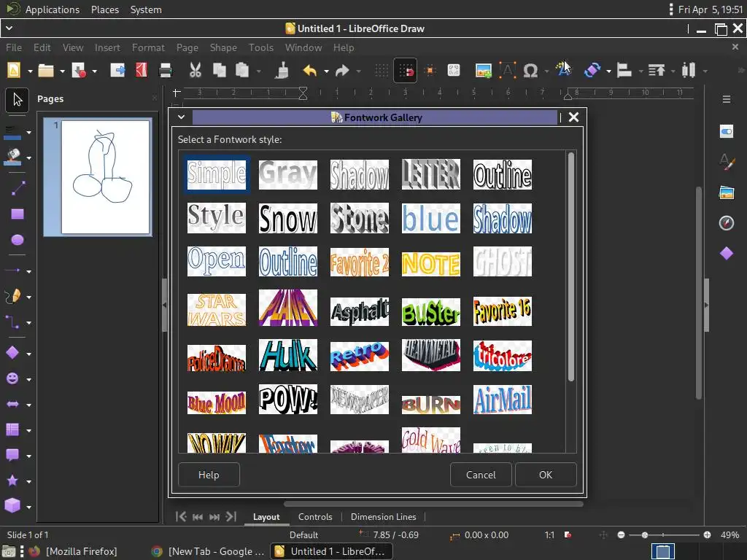Click the Undo arrow icon
The width and height of the screenshot is (747, 560).
[x=309, y=71]
